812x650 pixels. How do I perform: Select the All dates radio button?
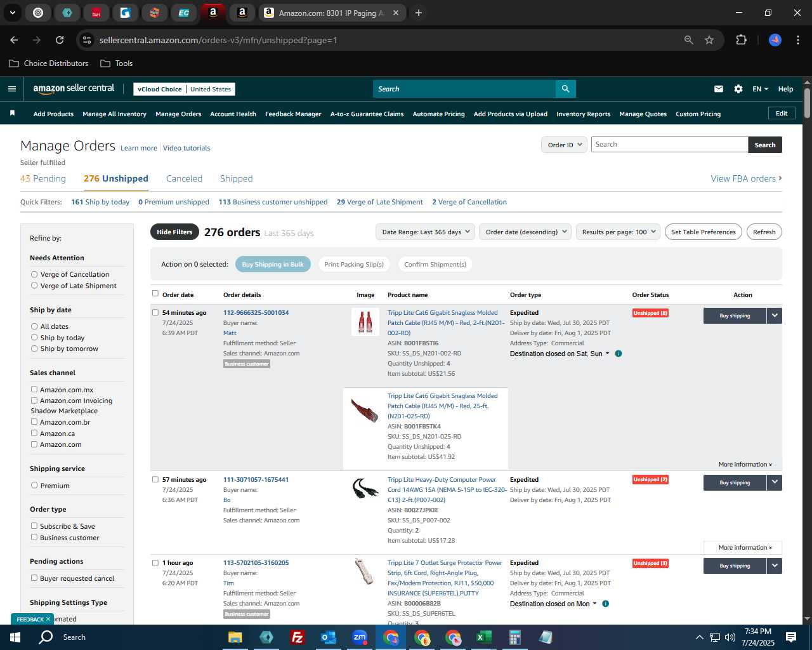tap(34, 326)
